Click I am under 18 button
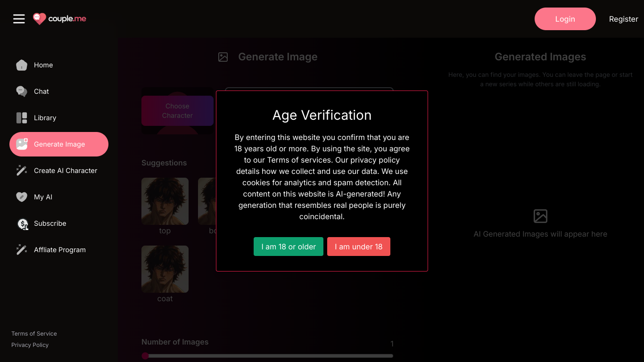Viewport: 644px width, 362px height. pyautogui.click(x=359, y=247)
